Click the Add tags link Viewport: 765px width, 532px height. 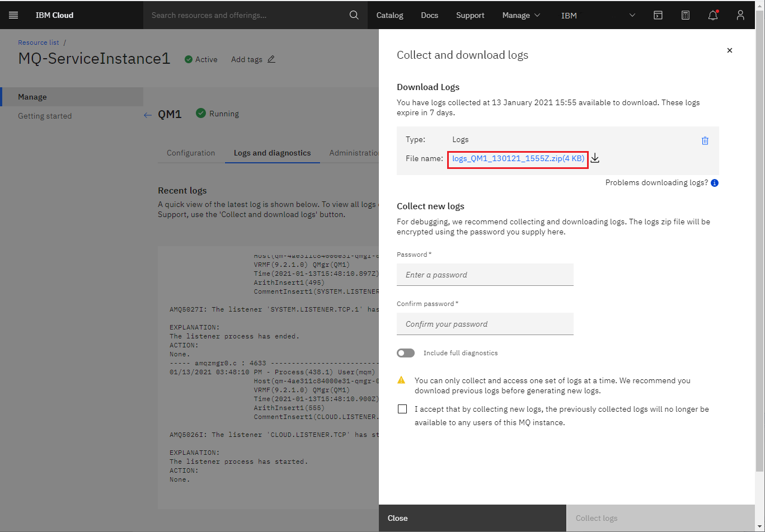[x=247, y=59]
